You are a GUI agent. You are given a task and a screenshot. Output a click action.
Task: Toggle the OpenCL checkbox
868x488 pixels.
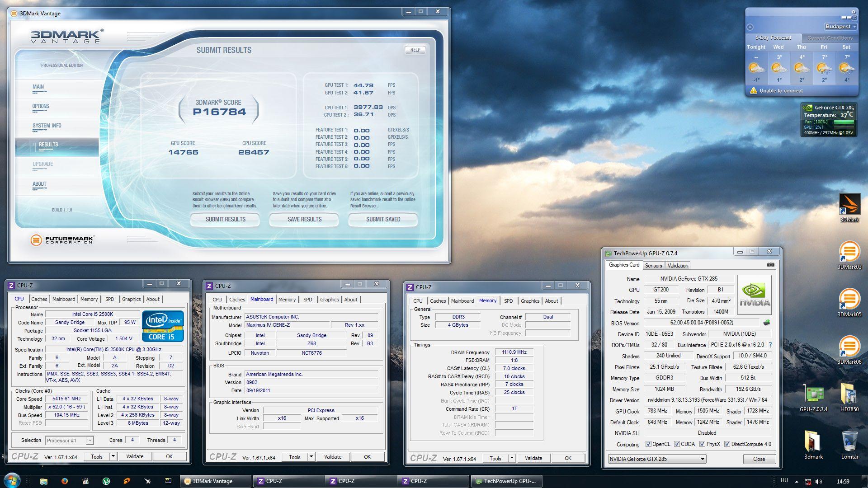(648, 444)
